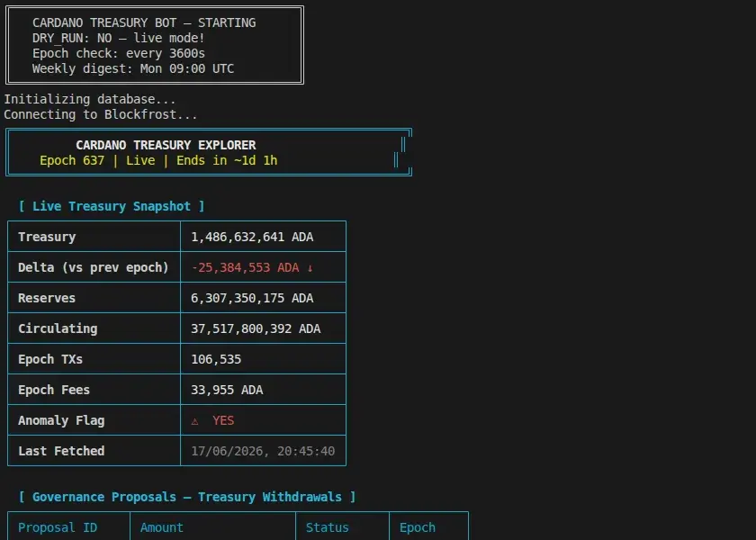Image resolution: width=756 pixels, height=540 pixels.
Task: Select the value '37,517,800,392 ADA'
Action: [256, 328]
